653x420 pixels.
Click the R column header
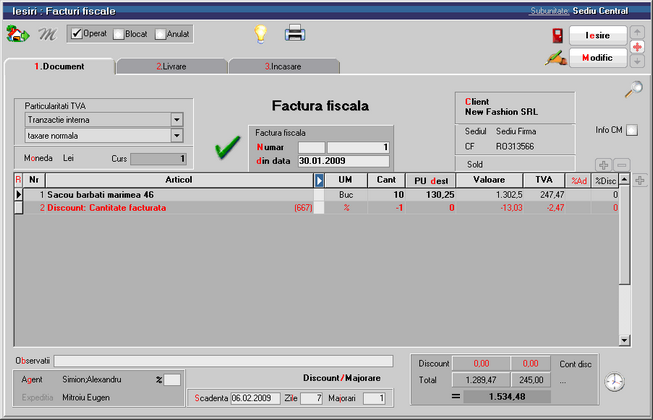tap(18, 180)
